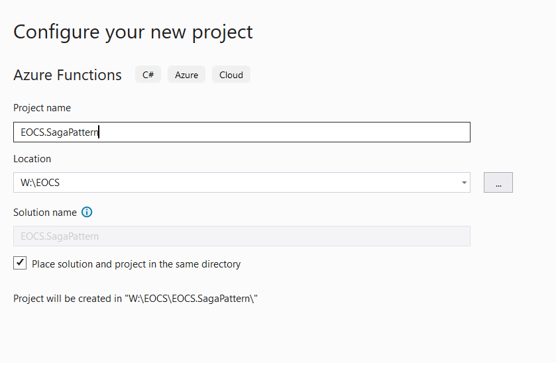This screenshot has width=556, height=392.
Task: Open the folder browser with the ellipsis button
Action: [x=498, y=183]
